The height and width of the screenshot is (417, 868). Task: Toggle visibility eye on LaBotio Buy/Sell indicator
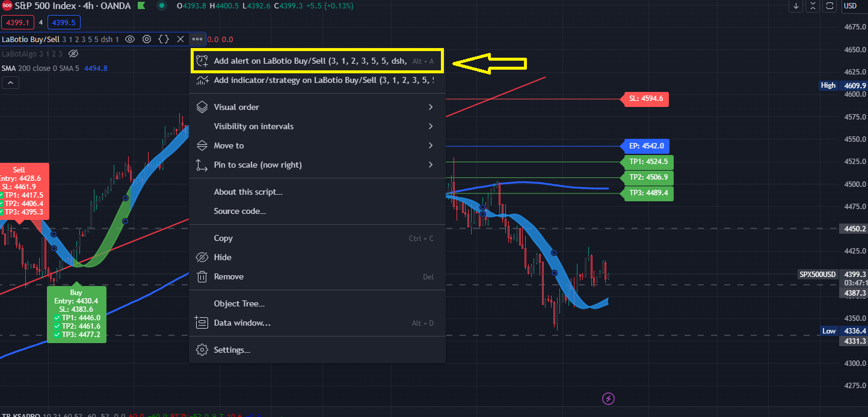click(130, 39)
